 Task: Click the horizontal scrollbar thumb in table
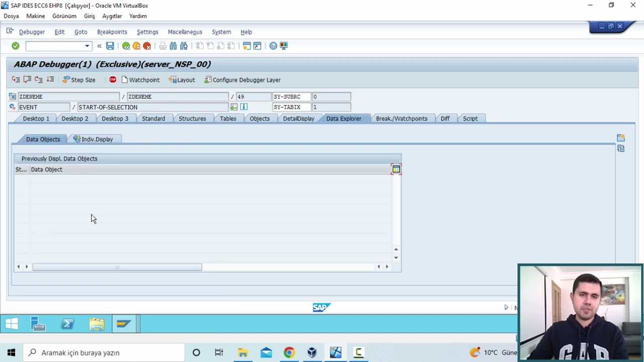(117, 267)
